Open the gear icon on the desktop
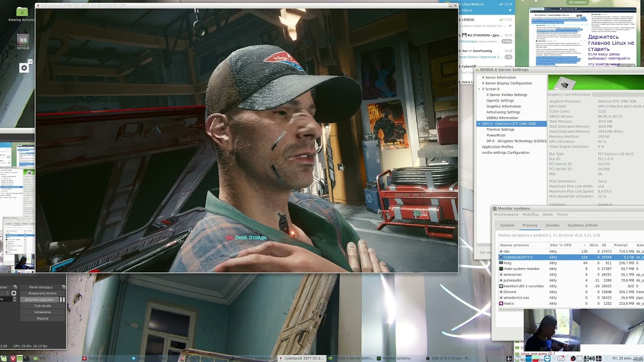 click(24, 68)
